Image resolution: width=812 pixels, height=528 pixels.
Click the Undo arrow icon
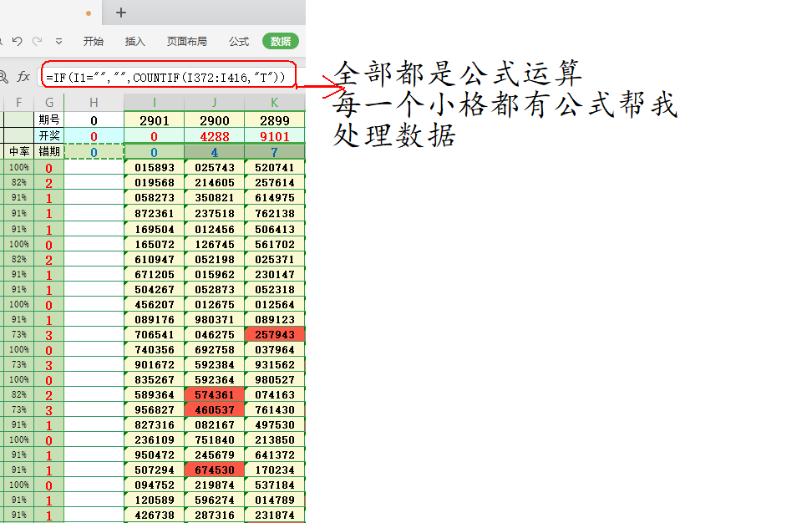coord(17,41)
